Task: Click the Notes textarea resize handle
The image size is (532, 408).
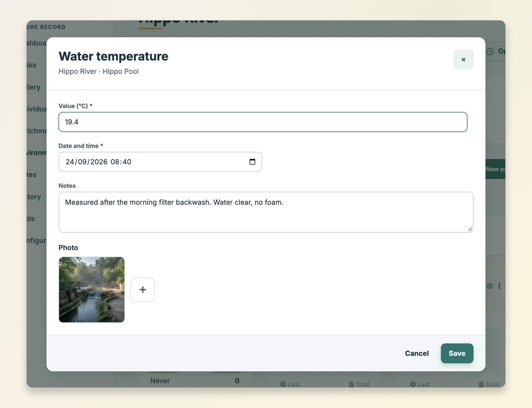Action: tap(470, 229)
